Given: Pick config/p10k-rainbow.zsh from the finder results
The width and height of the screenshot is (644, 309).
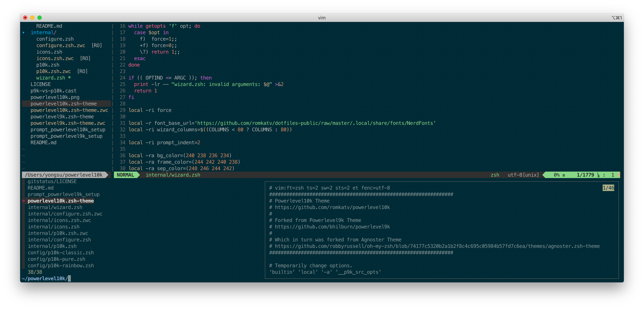Looking at the screenshot, I should 61,265.
